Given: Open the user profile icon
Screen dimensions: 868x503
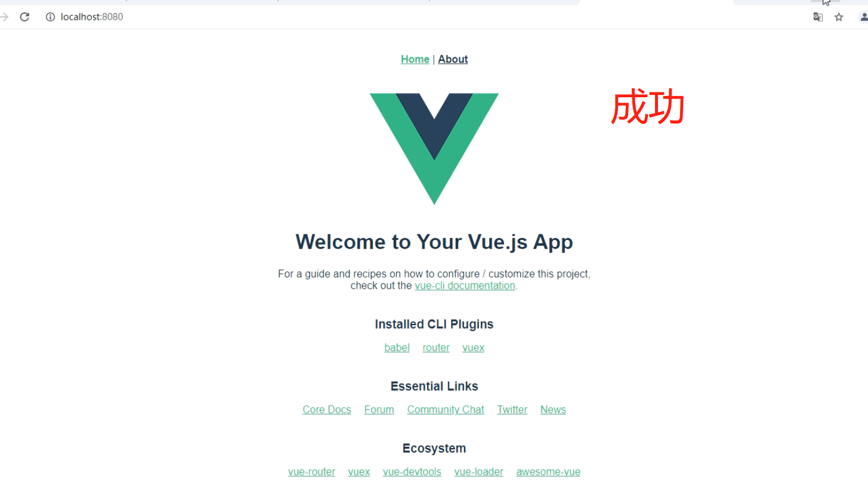Looking at the screenshot, I should point(864,17).
